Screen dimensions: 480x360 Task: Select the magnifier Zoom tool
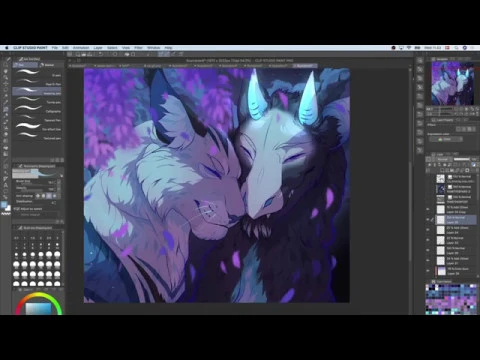click(6, 65)
